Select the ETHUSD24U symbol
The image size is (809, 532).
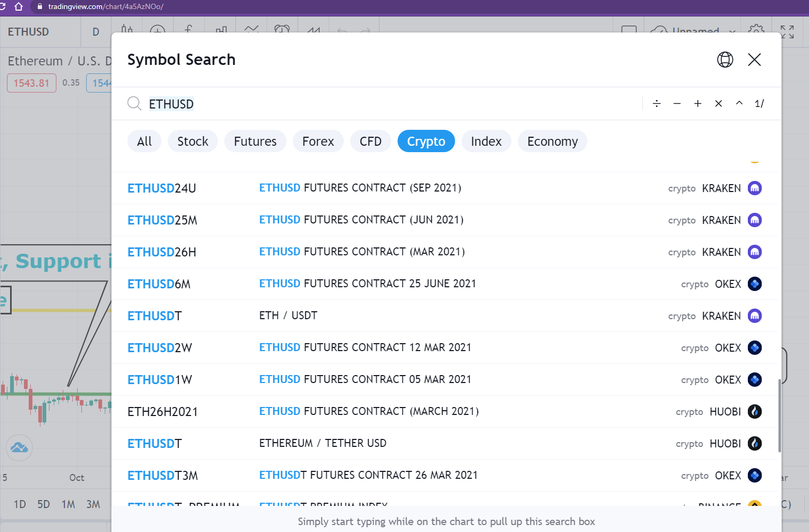[x=162, y=188]
